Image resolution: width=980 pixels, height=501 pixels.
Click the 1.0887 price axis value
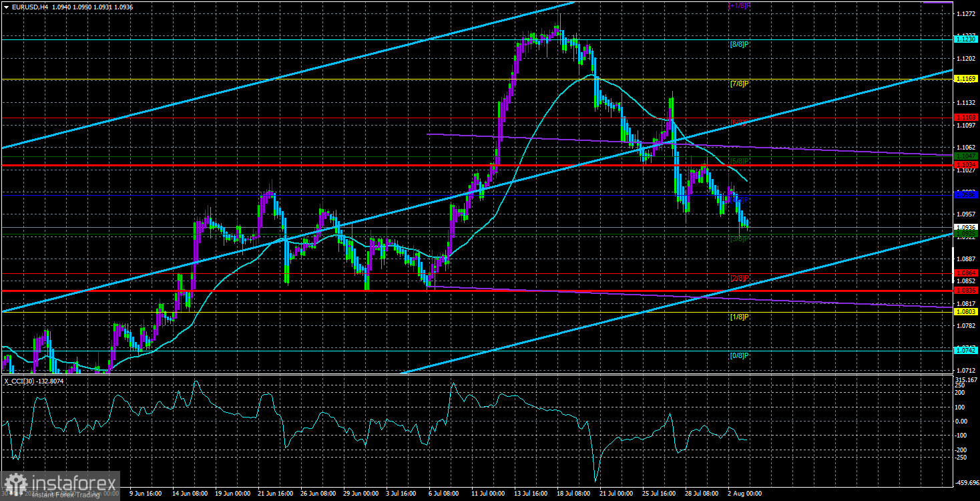click(966, 259)
